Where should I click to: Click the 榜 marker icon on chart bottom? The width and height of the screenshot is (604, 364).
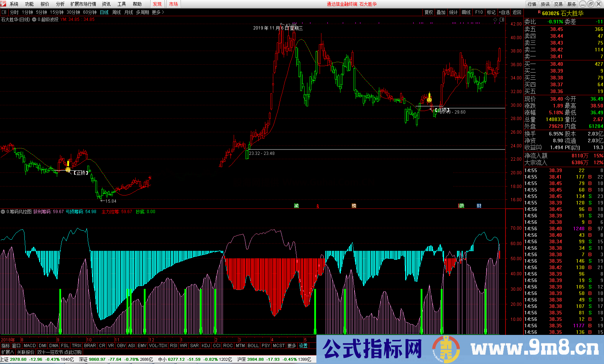tap(354, 206)
